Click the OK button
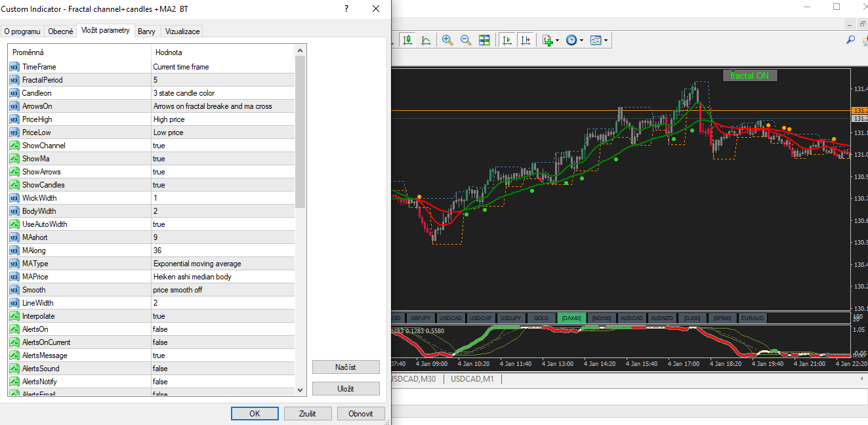Viewport: 868px width, 425px height. pos(255,414)
